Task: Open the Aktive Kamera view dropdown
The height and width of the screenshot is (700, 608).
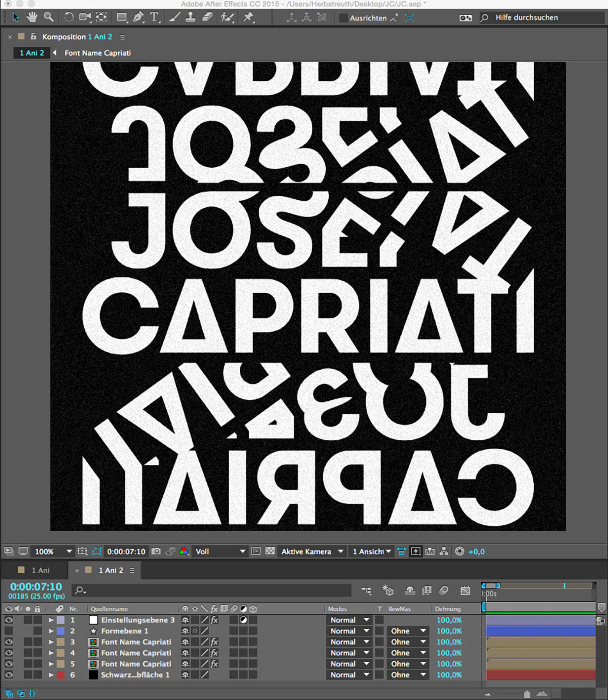Action: [x=312, y=551]
